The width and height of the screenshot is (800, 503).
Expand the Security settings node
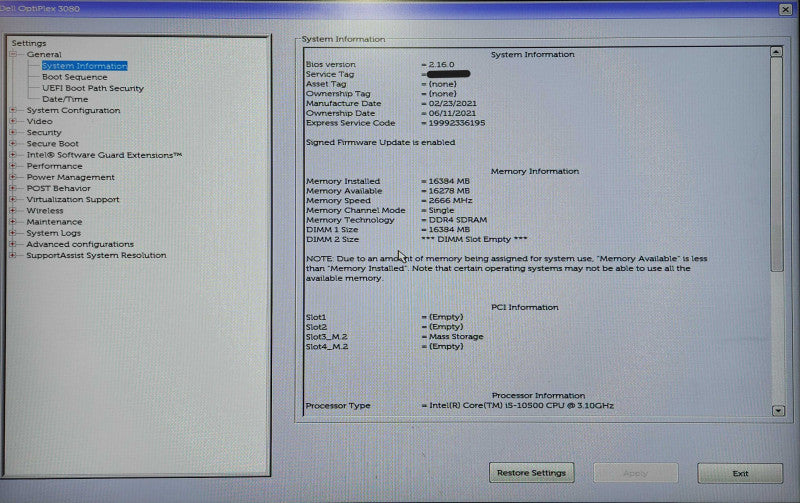[13, 133]
